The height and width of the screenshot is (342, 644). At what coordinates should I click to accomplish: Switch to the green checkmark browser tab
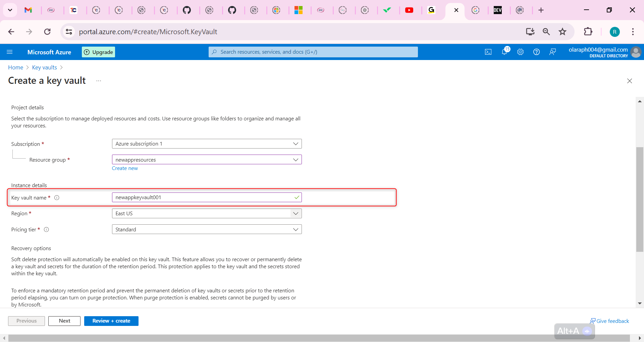387,10
